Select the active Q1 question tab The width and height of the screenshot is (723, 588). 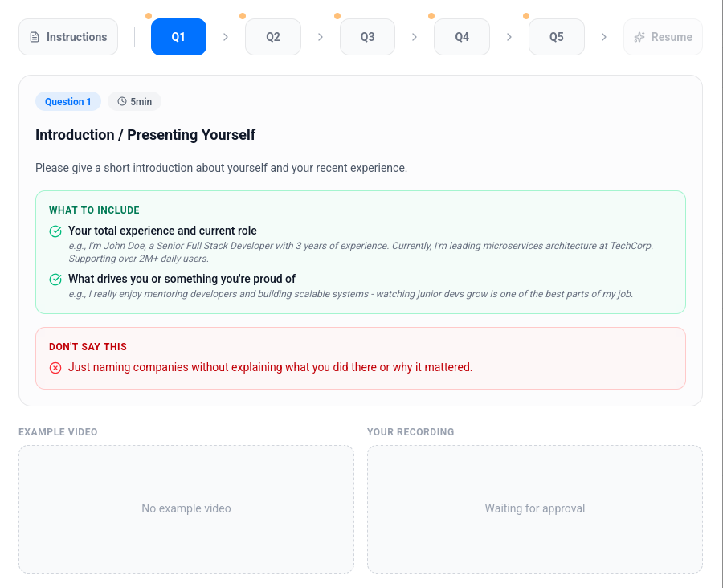[x=178, y=37]
